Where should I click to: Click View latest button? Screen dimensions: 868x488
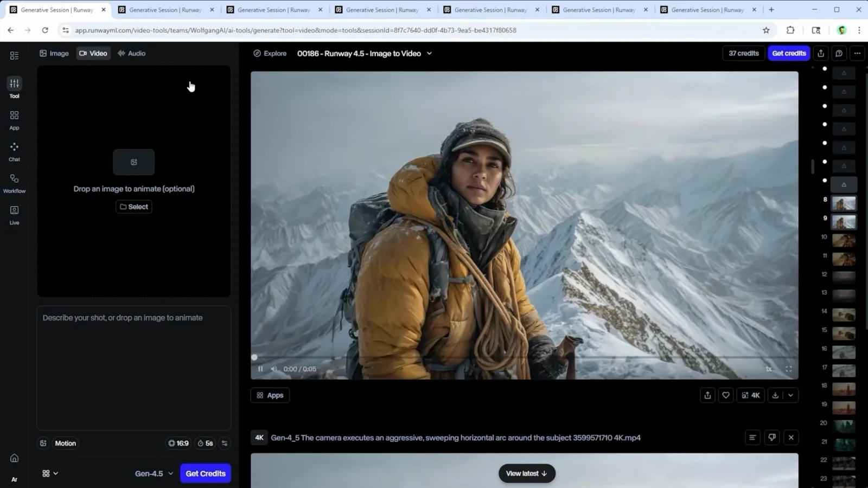[527, 473]
